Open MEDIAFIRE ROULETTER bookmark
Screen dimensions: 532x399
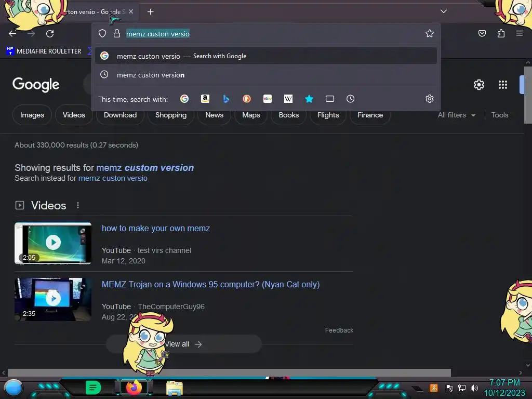click(x=44, y=51)
